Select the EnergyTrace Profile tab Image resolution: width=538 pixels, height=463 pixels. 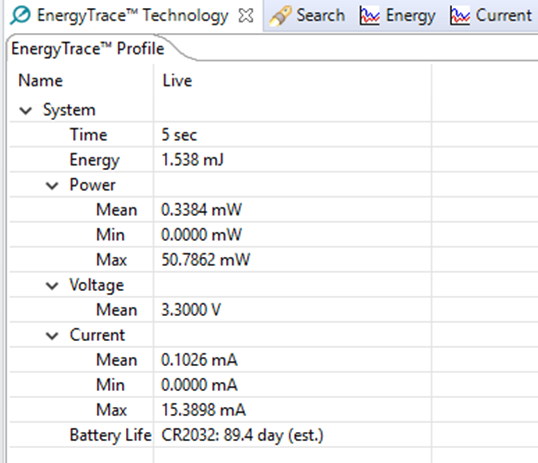point(87,49)
